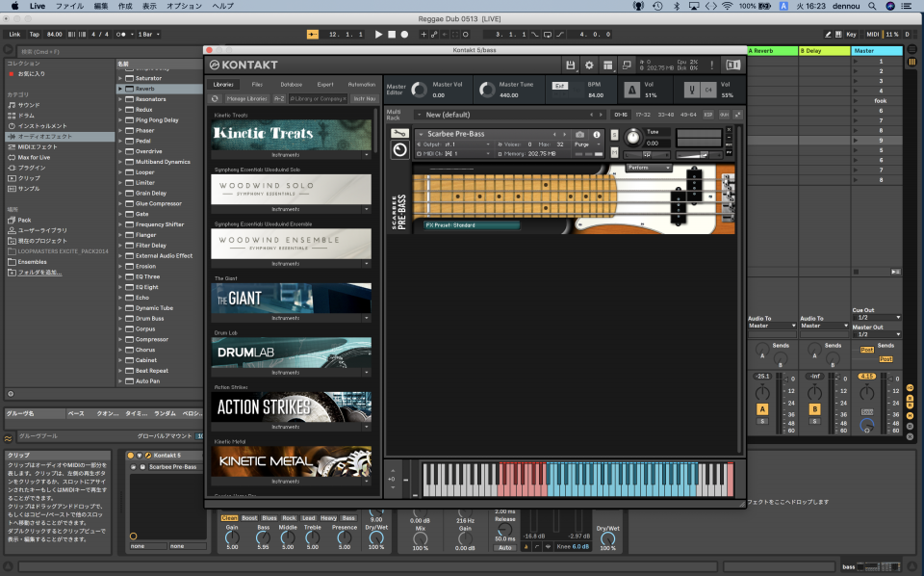924x576 pixels.
Task: Click the library refresh icon
Action: tap(216, 98)
